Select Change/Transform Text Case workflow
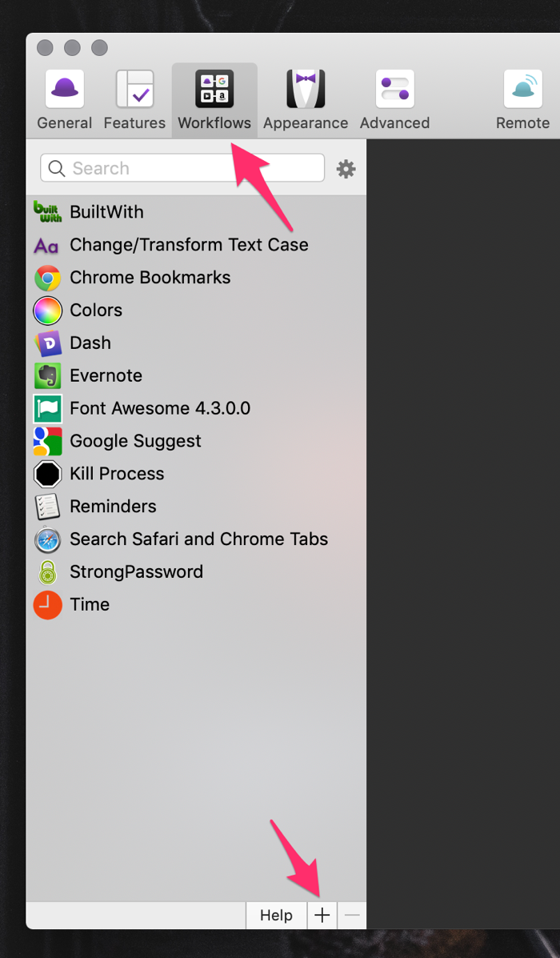 click(196, 245)
